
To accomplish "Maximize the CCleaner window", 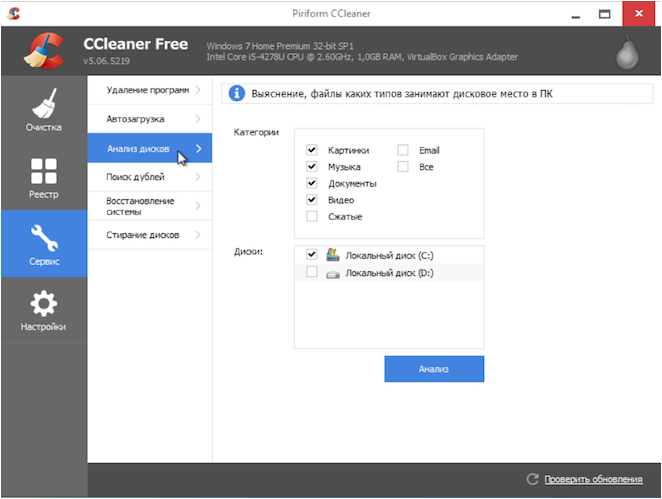I will [605, 14].
